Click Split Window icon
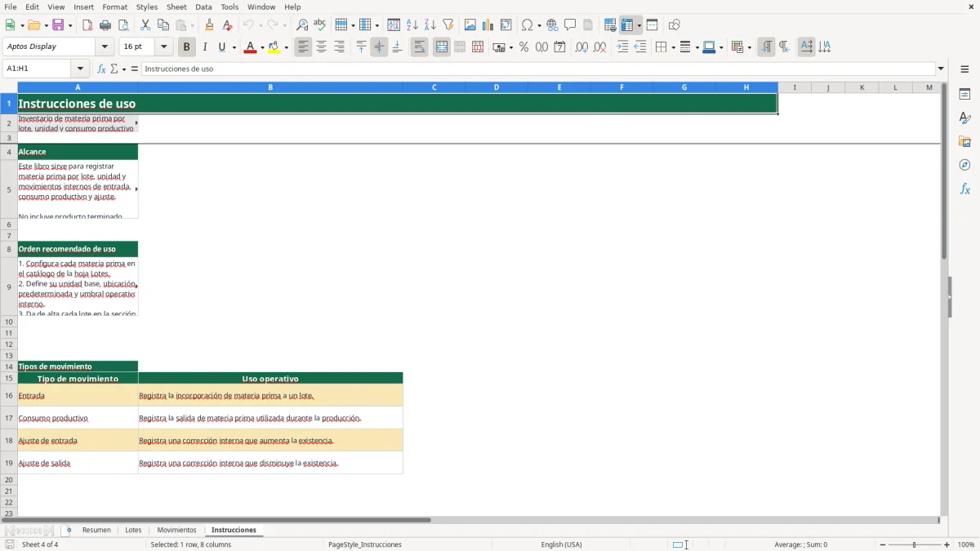The width and height of the screenshot is (980, 551). (653, 25)
